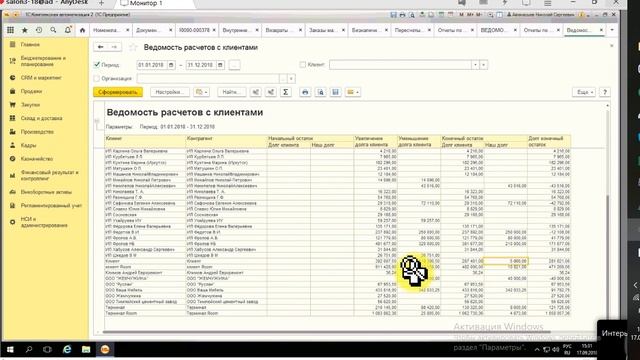Screen dimensions: 640x360
Task: Print the report with the printer icon
Action: coord(305,92)
